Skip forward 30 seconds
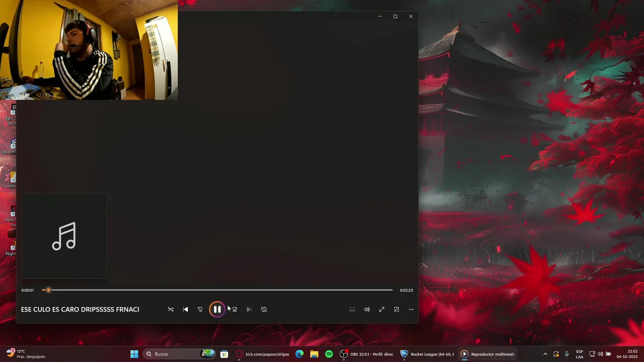The height and width of the screenshot is (362, 644). (x=234, y=309)
